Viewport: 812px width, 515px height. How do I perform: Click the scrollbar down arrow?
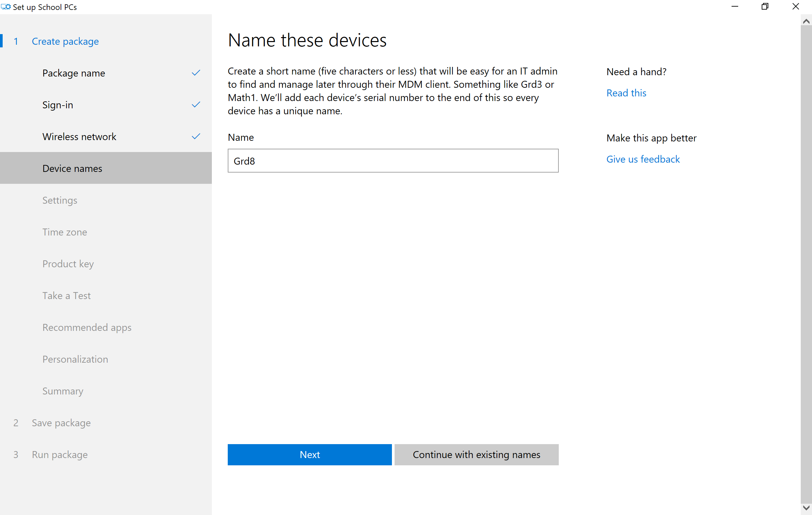pos(806,508)
